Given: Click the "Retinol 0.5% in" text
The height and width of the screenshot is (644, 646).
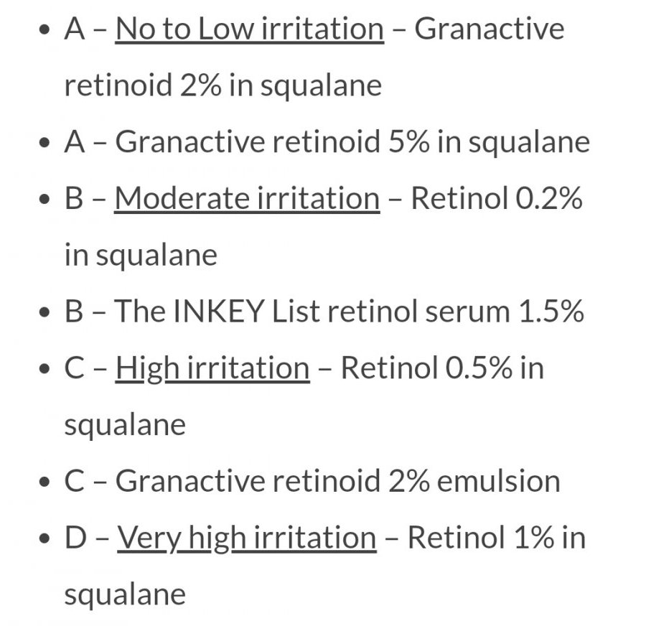Looking at the screenshot, I should pyautogui.click(x=442, y=368).
